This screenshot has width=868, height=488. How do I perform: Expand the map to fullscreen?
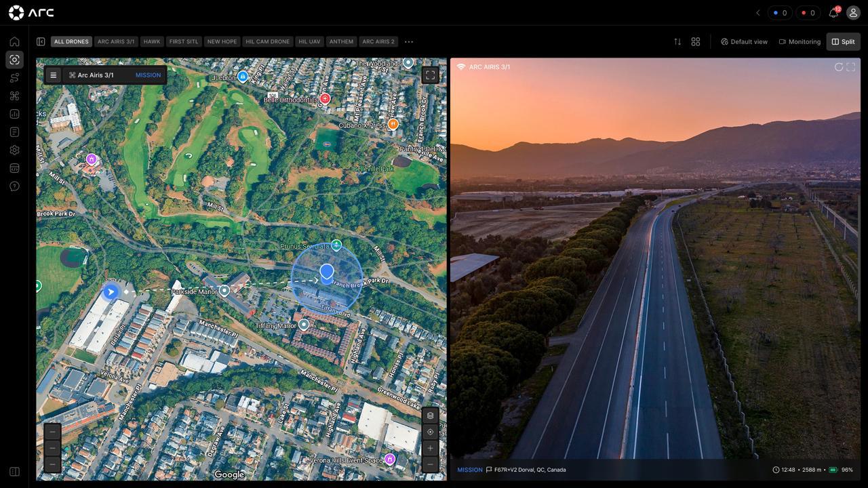[430, 75]
